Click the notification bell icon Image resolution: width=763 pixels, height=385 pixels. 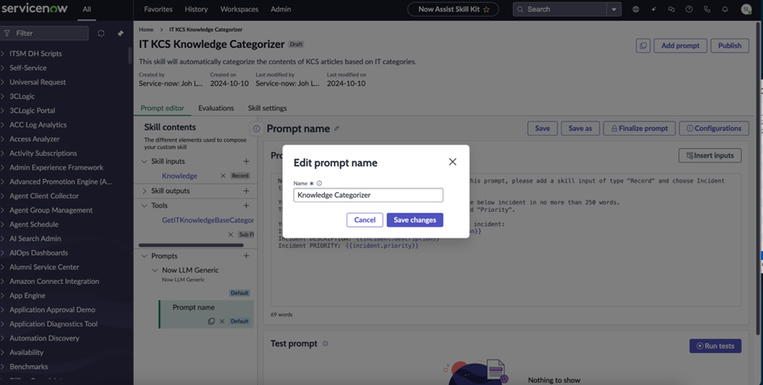[x=725, y=9]
